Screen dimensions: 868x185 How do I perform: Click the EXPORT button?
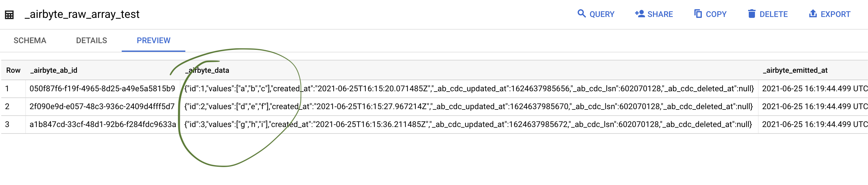[830, 14]
